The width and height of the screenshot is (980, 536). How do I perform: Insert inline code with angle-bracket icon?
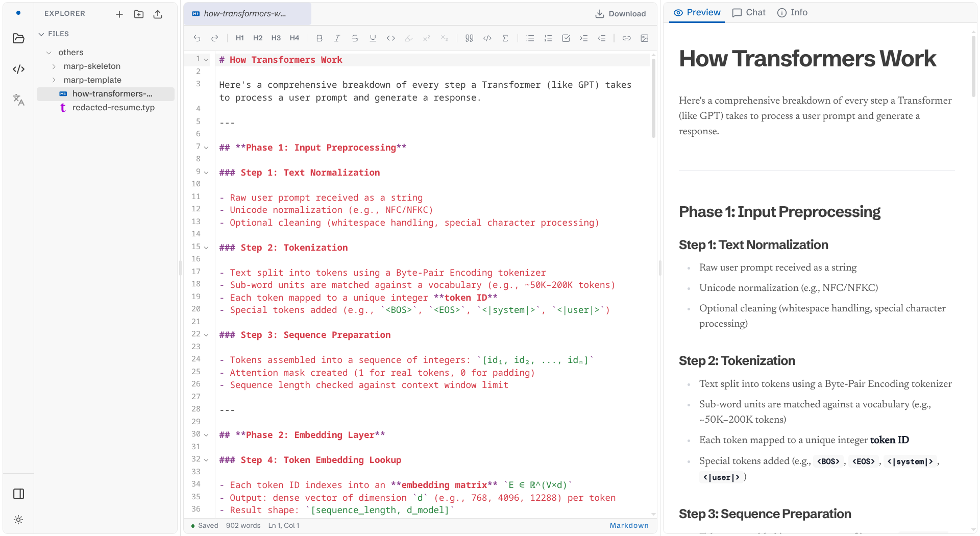coord(391,38)
